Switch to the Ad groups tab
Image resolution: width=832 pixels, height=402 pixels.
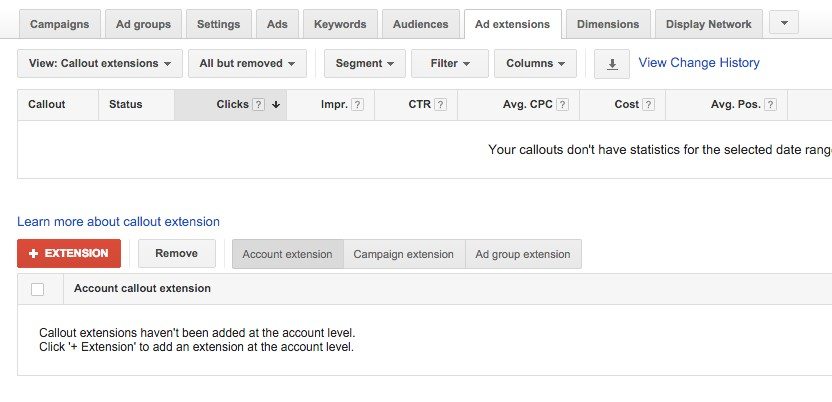pos(143,24)
